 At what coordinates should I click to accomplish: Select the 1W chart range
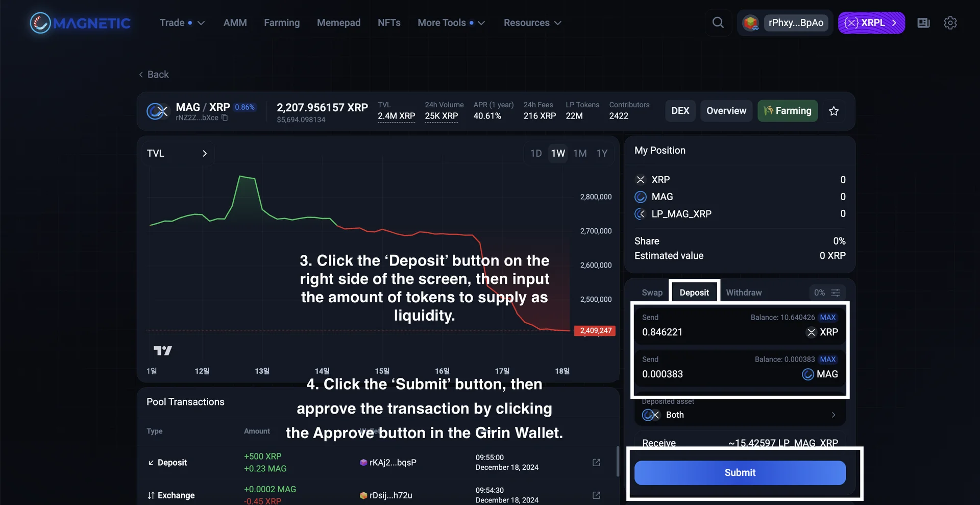point(558,153)
